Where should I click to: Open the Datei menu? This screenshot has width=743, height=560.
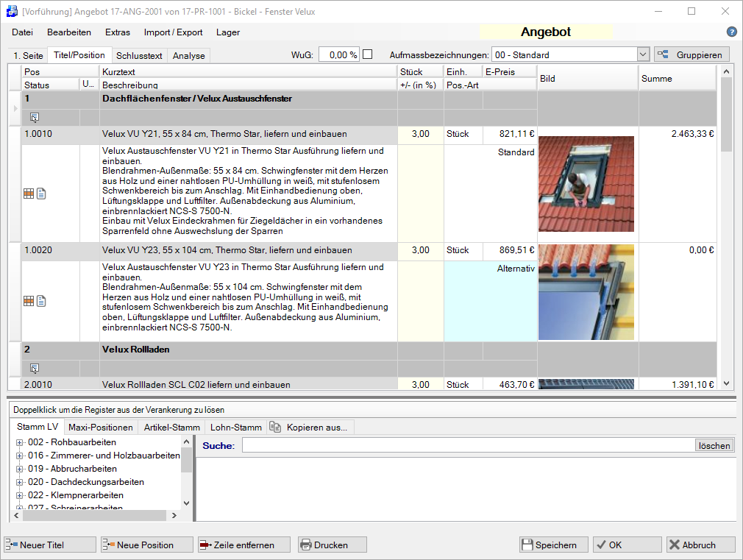coord(22,32)
